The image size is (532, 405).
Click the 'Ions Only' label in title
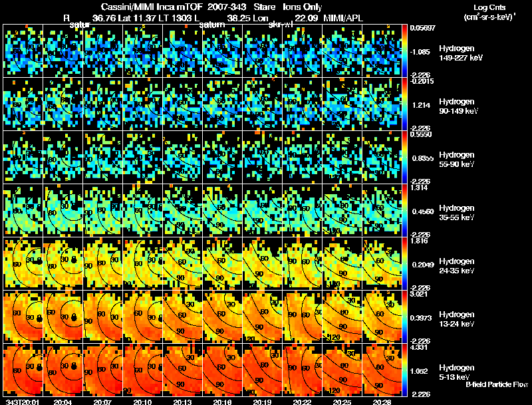303,7
